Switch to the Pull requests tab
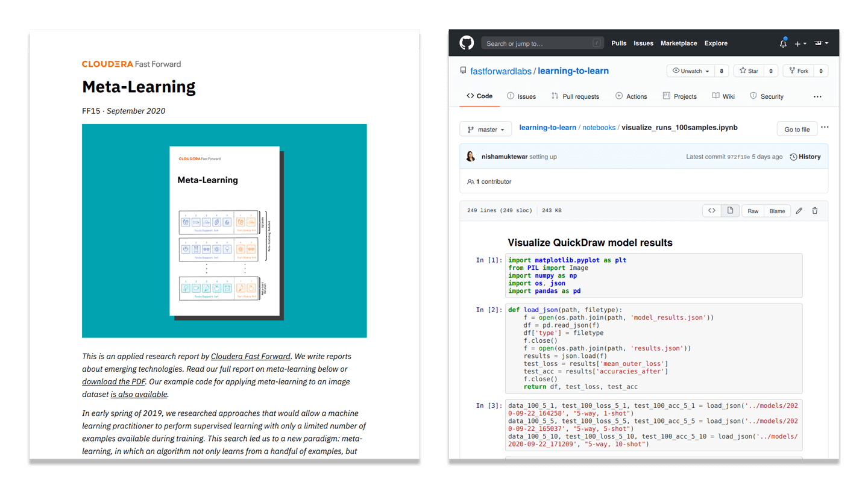 pyautogui.click(x=575, y=96)
